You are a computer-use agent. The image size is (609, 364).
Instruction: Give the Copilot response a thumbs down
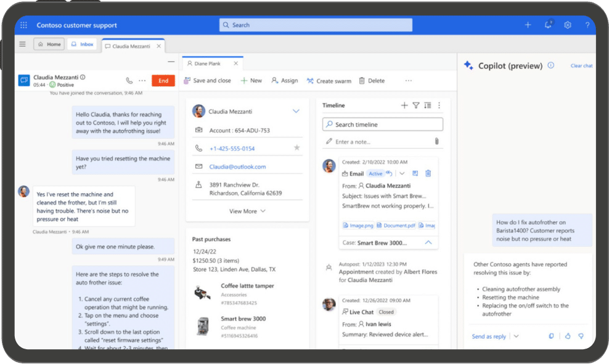pos(581,336)
